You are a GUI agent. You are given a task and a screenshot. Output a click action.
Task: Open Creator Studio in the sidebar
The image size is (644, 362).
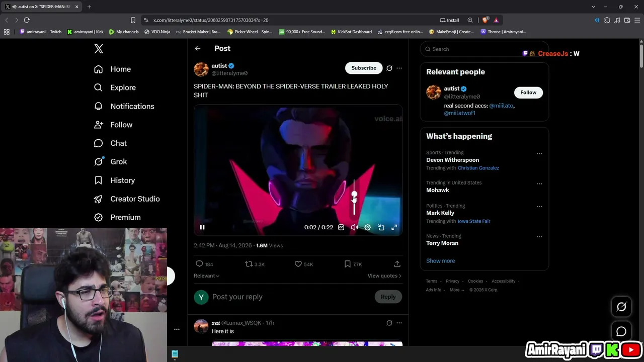[x=127, y=199]
